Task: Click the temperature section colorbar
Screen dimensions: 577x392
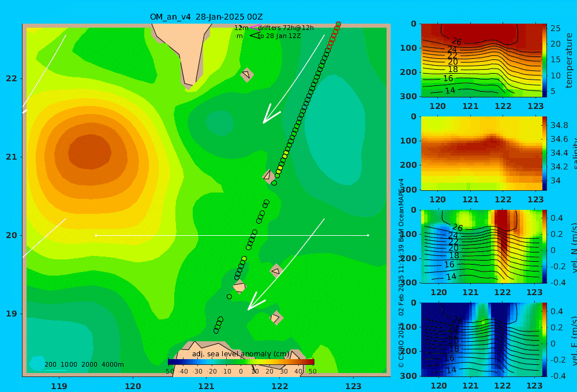Action: 545,61
